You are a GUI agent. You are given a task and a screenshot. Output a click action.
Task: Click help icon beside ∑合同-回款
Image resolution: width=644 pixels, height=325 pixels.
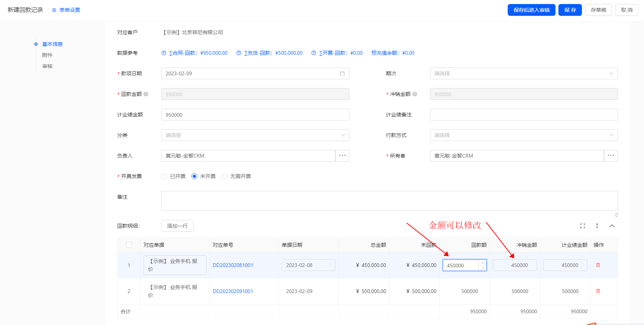[x=164, y=53]
